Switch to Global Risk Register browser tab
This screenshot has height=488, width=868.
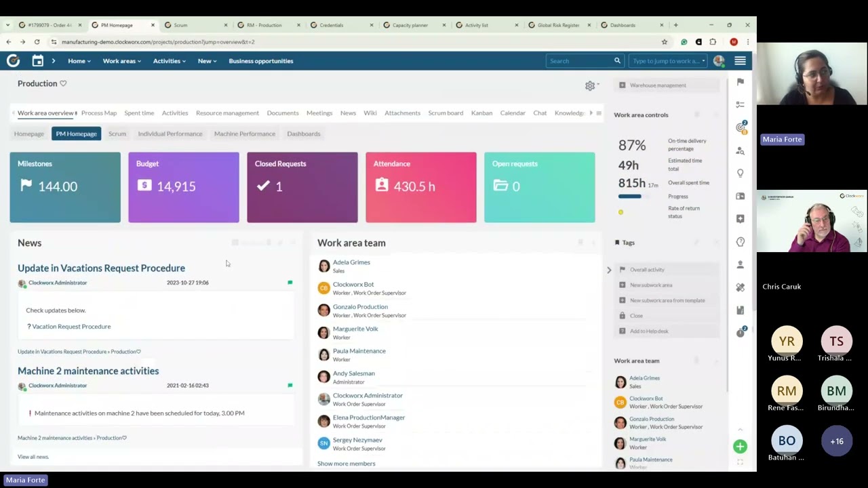tap(558, 25)
